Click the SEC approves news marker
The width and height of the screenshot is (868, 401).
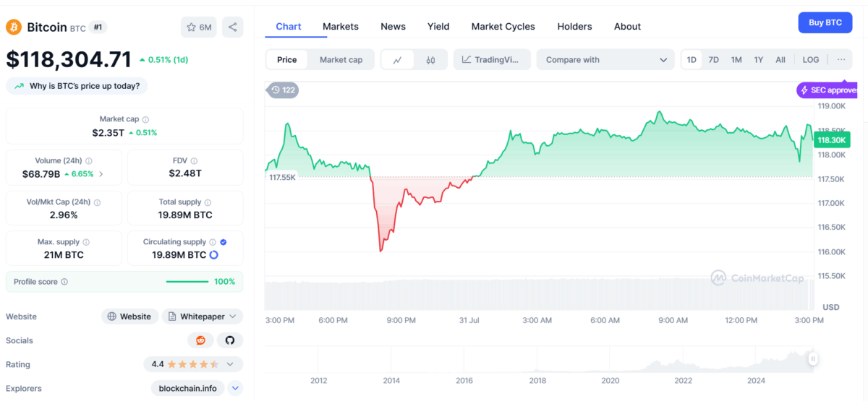click(x=827, y=90)
